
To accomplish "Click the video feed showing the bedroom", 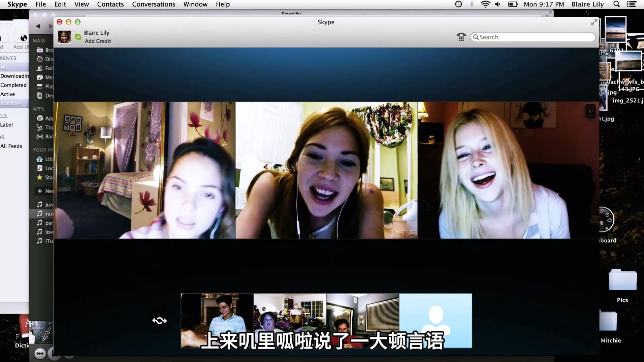I will point(144,170).
